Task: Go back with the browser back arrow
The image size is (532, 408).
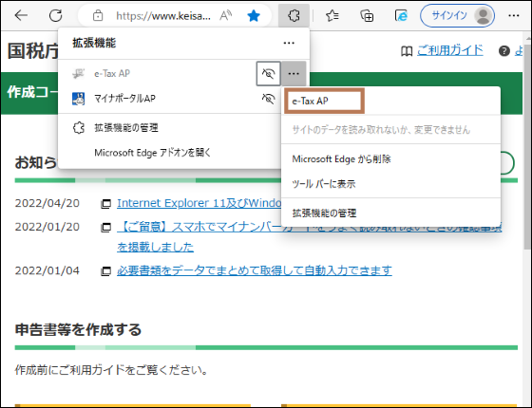Action: click(x=21, y=15)
